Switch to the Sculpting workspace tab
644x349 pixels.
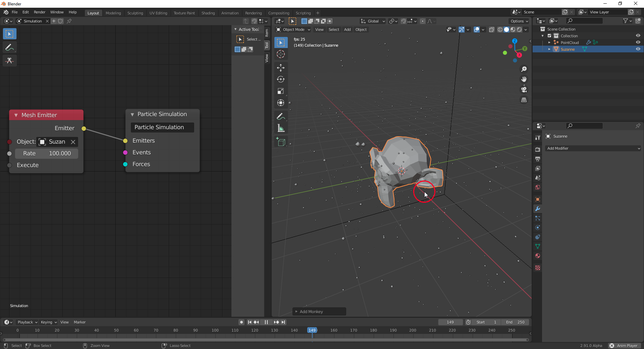(135, 13)
